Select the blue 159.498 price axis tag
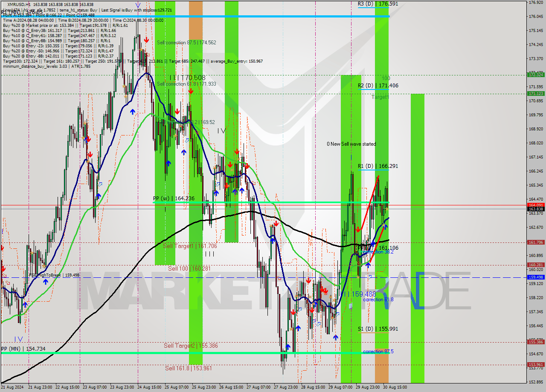Viewport: 546px width, 392px height. (535, 277)
